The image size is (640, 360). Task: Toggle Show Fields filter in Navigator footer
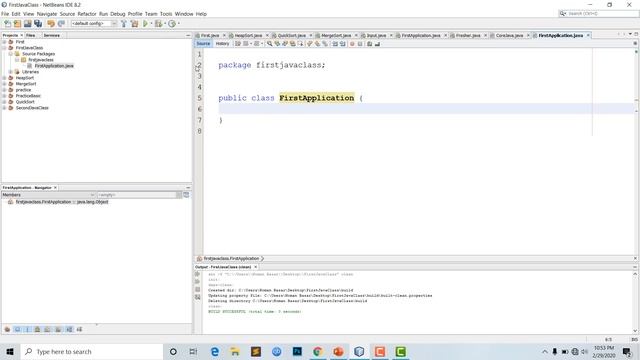[18, 329]
